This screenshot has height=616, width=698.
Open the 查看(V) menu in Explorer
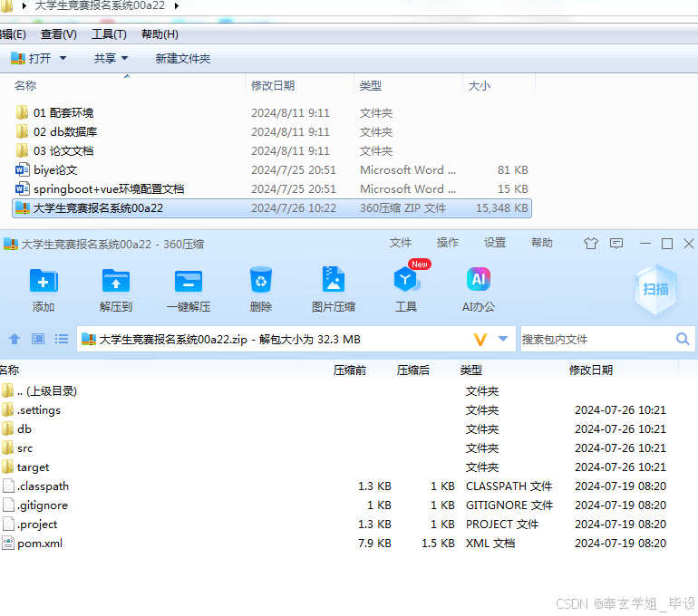pyautogui.click(x=59, y=34)
